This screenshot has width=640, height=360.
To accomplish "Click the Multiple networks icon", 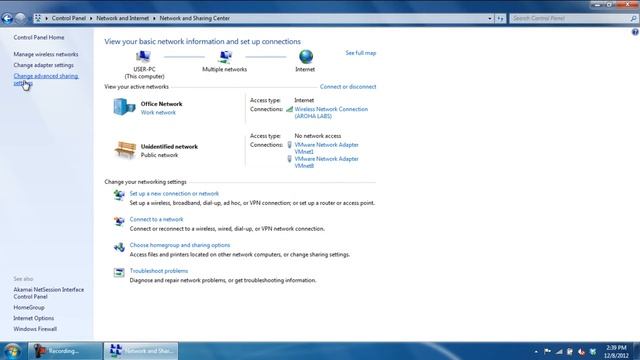I will tap(225, 57).
